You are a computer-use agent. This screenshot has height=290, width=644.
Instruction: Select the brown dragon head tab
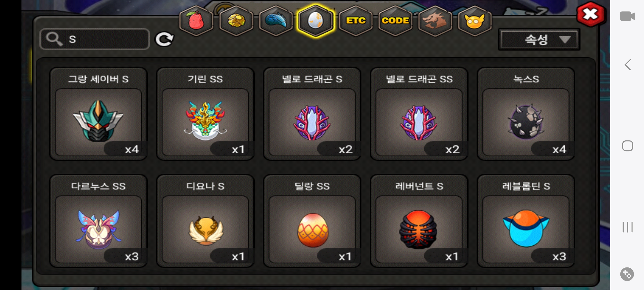tap(435, 21)
